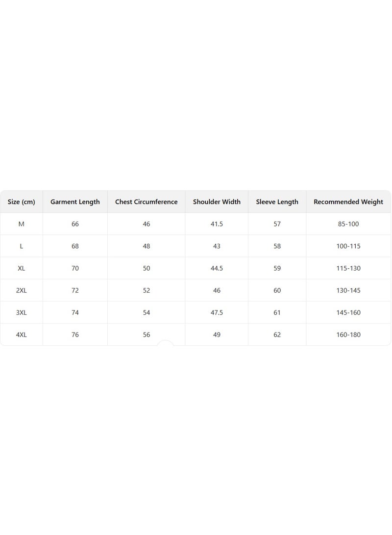Screen dimensions: 392x535
Task: Select the Chest Circumference header cell
Action: coord(146,202)
